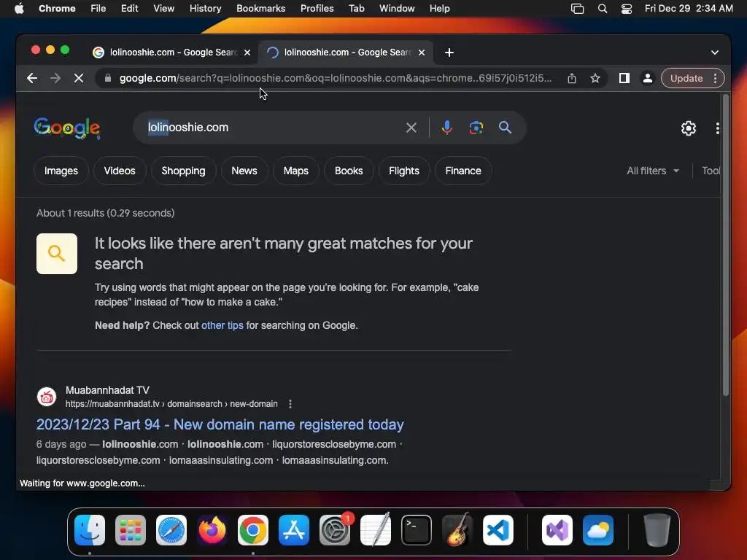Open the Google apps dots icon
Image resolution: width=747 pixels, height=560 pixels.
coord(718,128)
